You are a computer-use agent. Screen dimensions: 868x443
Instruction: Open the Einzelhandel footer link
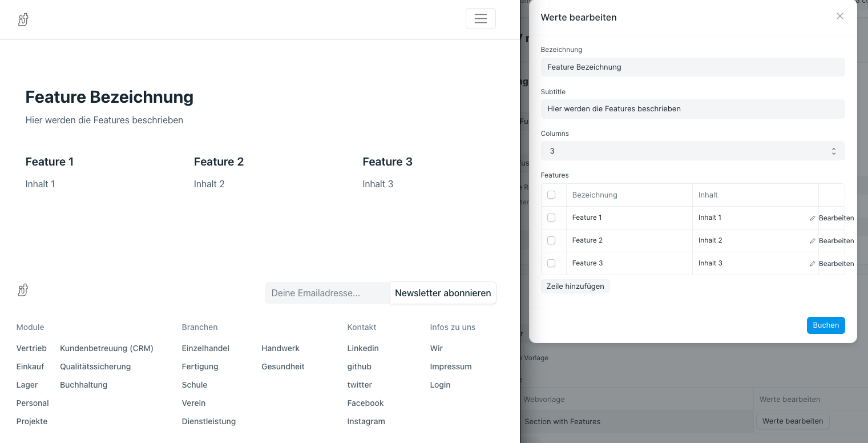click(205, 348)
